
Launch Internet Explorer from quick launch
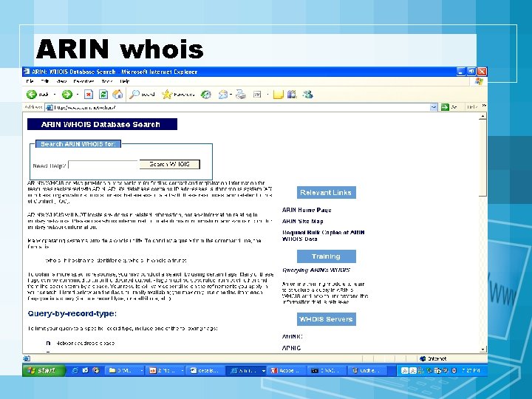click(x=75, y=370)
